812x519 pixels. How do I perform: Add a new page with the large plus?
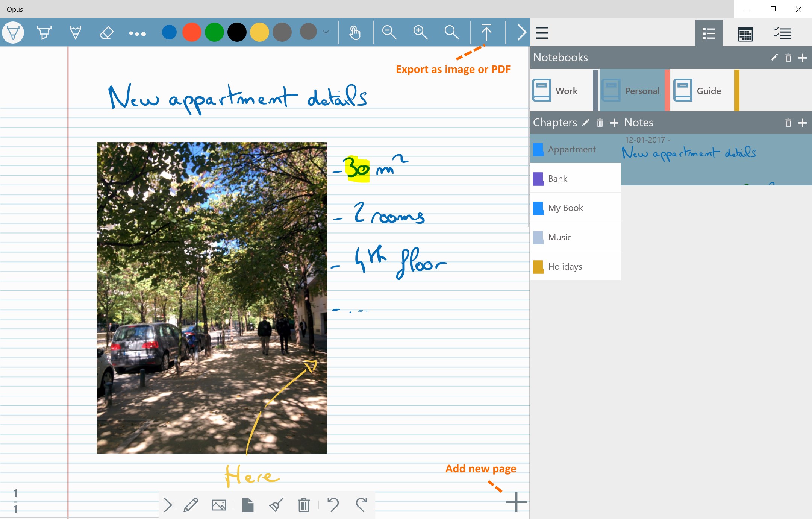pos(516,502)
